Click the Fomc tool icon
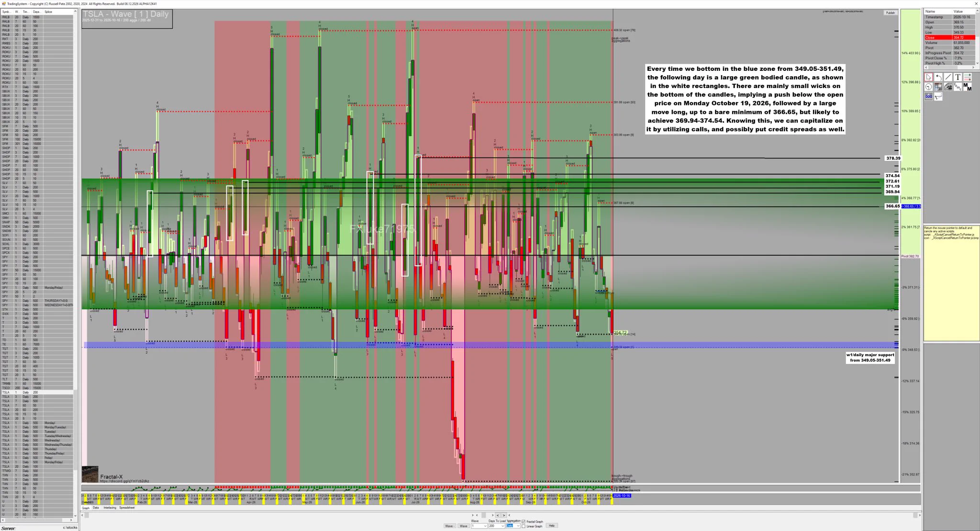 pyautogui.click(x=958, y=87)
